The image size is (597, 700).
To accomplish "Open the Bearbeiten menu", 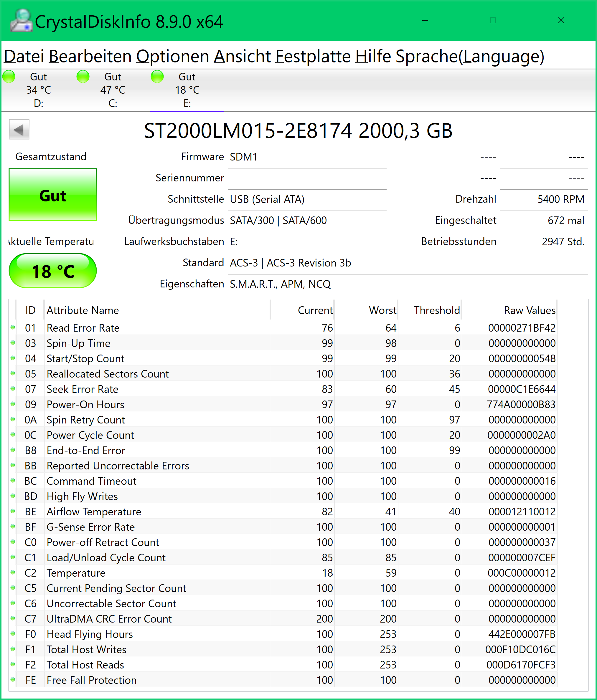I will click(90, 56).
